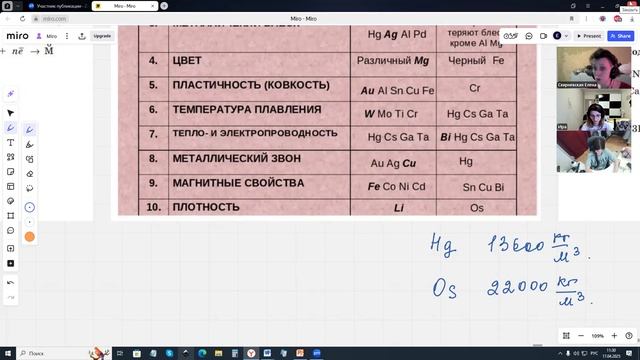
Task: Reload the page in browser
Action: pos(22,19)
